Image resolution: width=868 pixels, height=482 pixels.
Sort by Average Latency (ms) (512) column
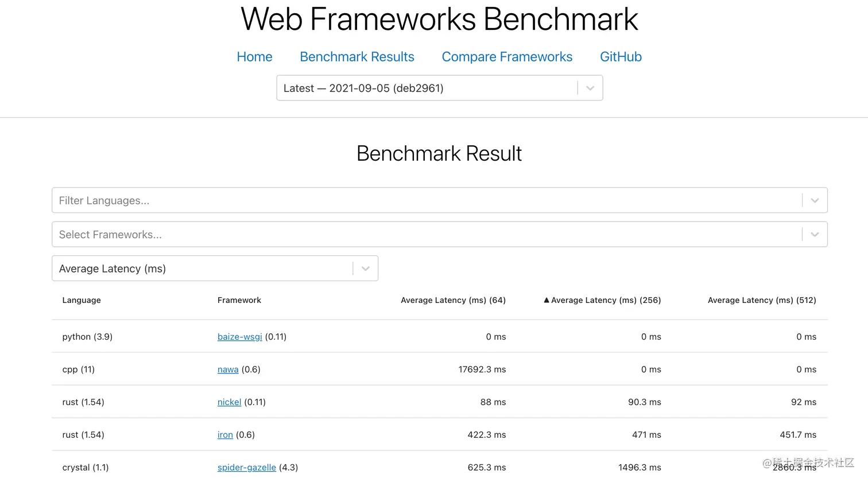click(x=762, y=300)
